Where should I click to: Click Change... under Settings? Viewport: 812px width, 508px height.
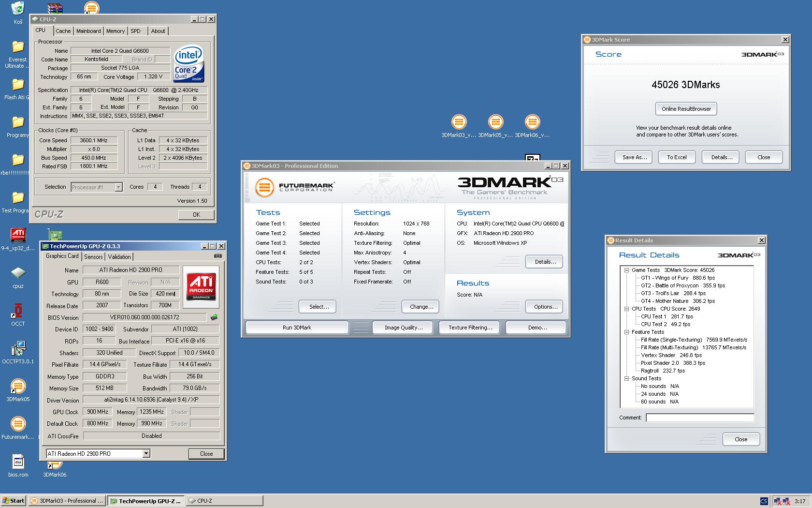[x=420, y=307]
